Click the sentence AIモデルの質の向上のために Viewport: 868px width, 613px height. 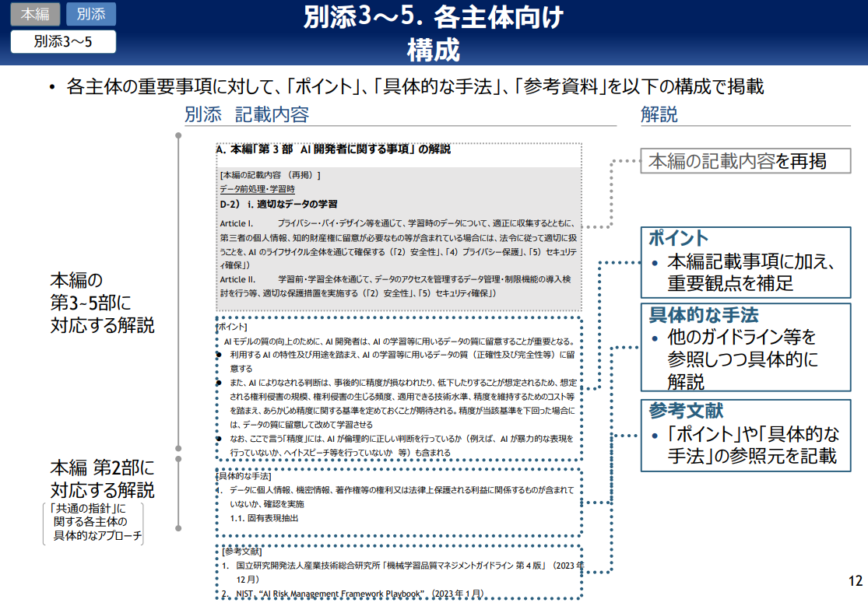point(399,342)
